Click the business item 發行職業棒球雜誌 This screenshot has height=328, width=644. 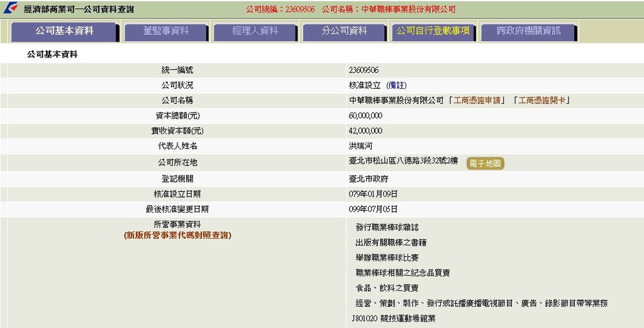coord(387,228)
